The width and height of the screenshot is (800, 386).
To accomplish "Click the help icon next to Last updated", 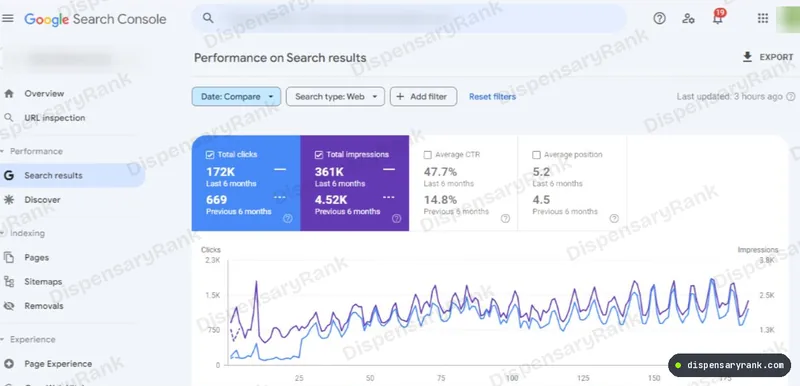I will 791,96.
